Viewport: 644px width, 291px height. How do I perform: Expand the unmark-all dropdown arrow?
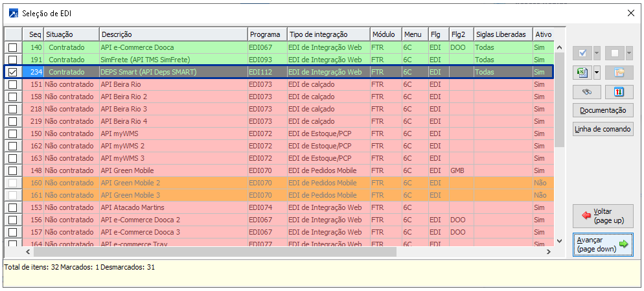click(x=628, y=53)
